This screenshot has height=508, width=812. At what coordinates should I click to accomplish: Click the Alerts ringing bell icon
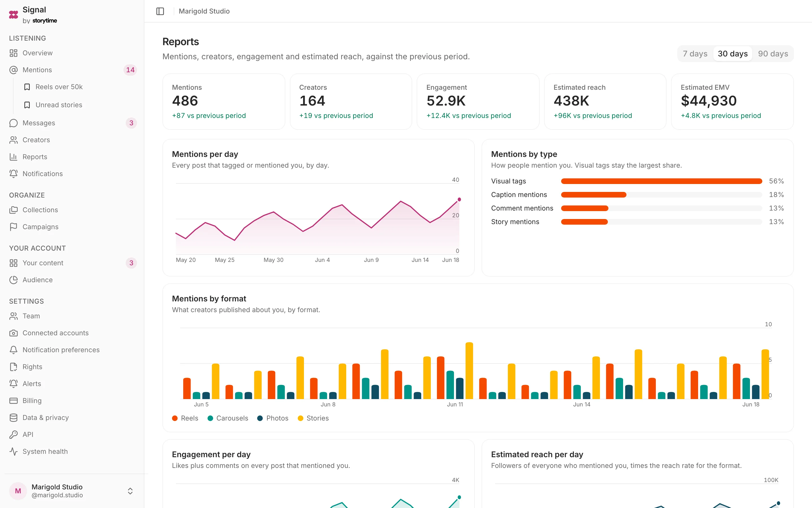[x=14, y=384]
